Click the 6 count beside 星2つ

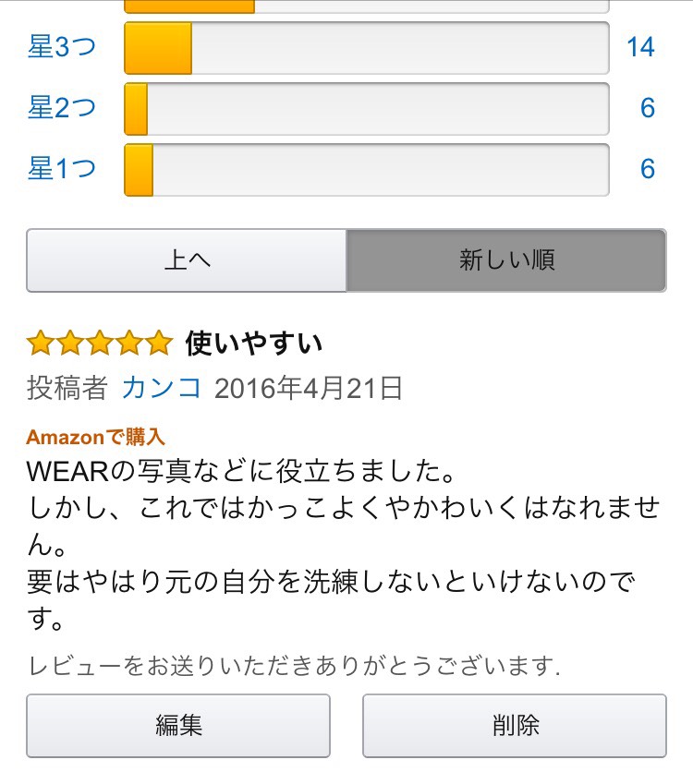click(x=648, y=108)
